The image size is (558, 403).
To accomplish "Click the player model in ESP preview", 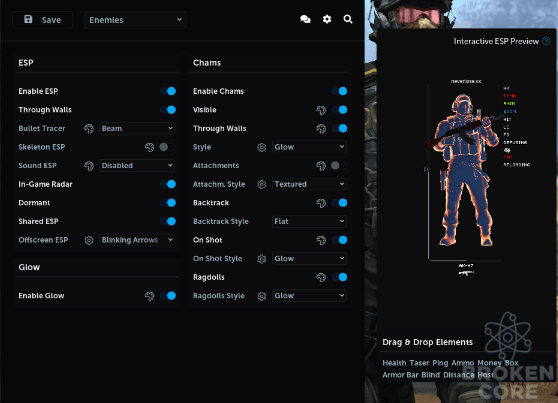I will pyautogui.click(x=463, y=170).
